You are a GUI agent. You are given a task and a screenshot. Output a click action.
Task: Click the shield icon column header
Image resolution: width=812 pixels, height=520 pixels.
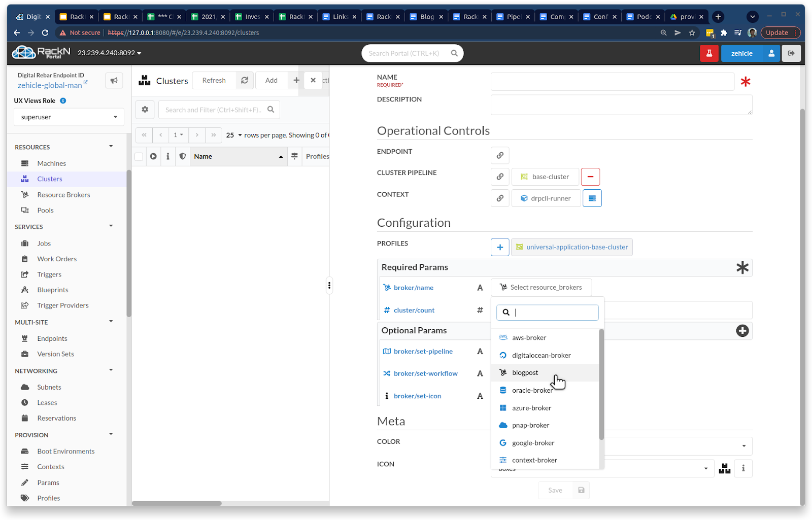(x=183, y=156)
